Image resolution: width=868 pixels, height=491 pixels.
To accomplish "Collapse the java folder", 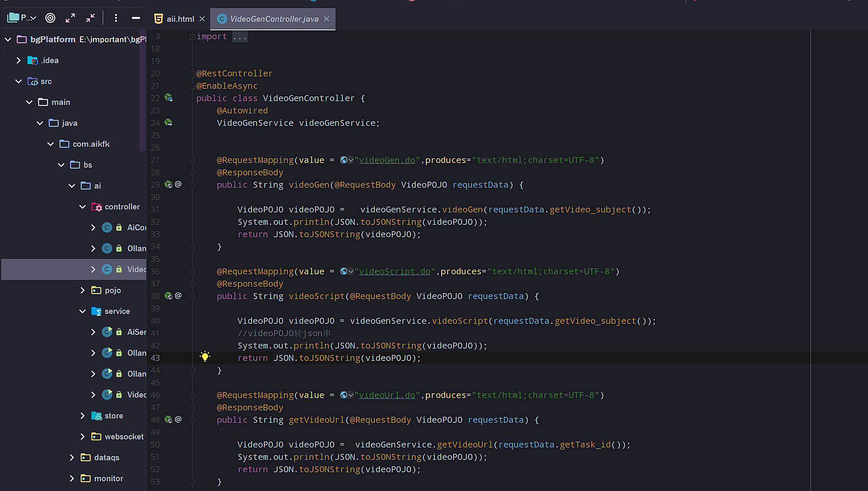I will 40,123.
